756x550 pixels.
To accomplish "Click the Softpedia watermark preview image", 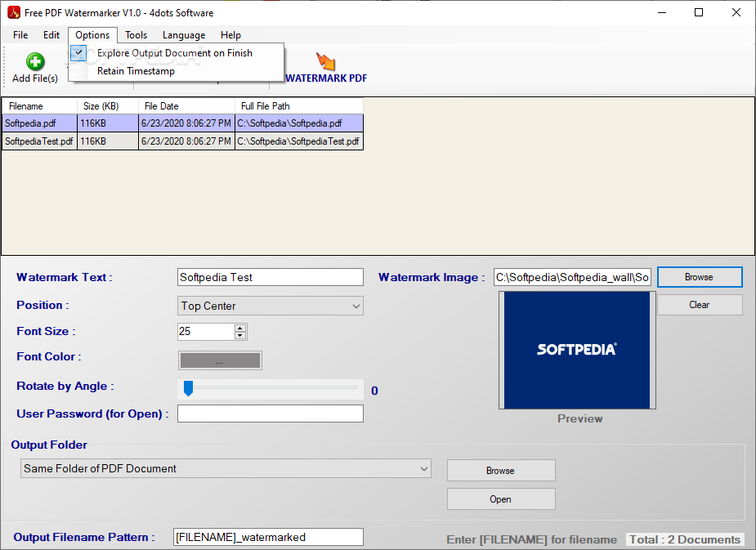I will click(x=577, y=350).
